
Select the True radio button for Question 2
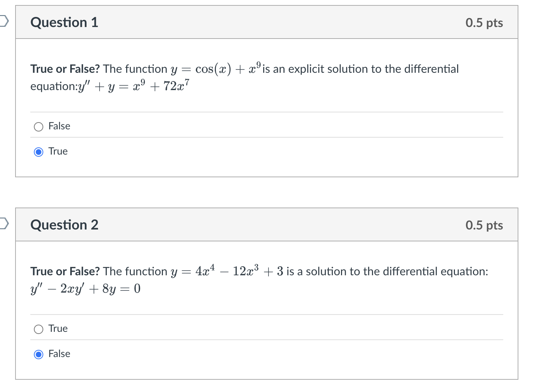(38, 329)
